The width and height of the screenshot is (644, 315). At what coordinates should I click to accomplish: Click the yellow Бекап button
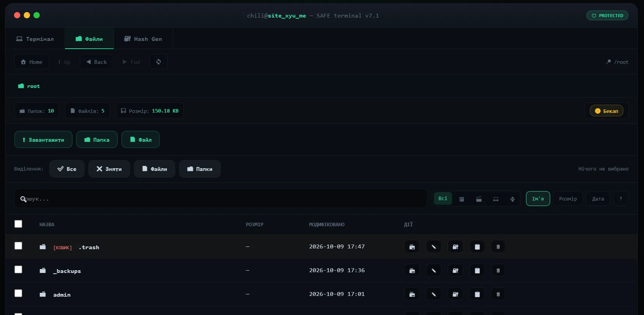(x=607, y=111)
